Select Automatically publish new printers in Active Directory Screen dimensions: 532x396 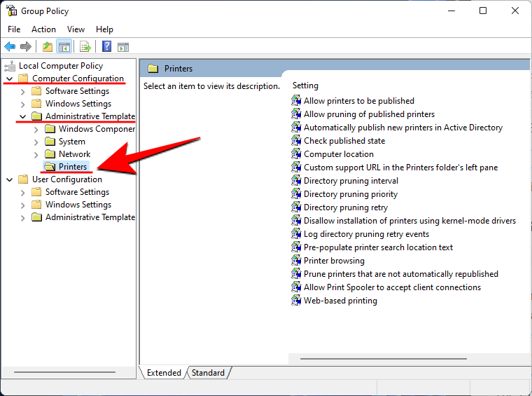(x=403, y=128)
